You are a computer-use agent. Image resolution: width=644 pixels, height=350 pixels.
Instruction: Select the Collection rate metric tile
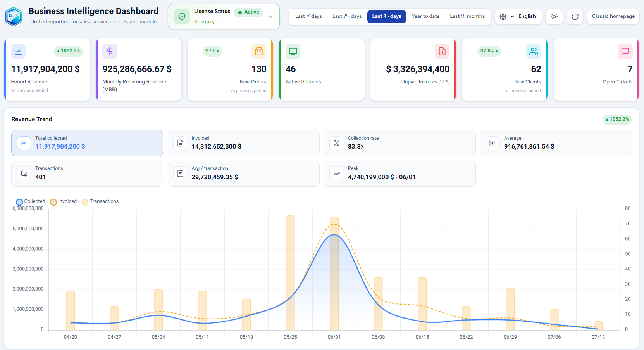click(399, 143)
